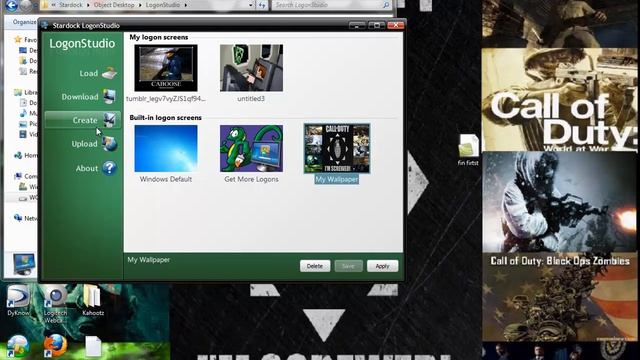Click the 'Get More Logons' label
Image resolution: width=640 pixels, height=360 pixels.
(251, 179)
